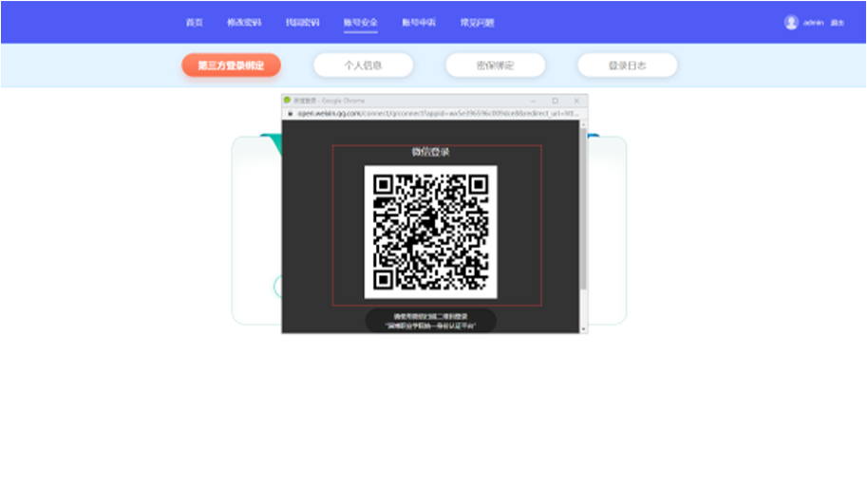Close the WeChat login popup window
This screenshot has height=484, width=868.
576,100
